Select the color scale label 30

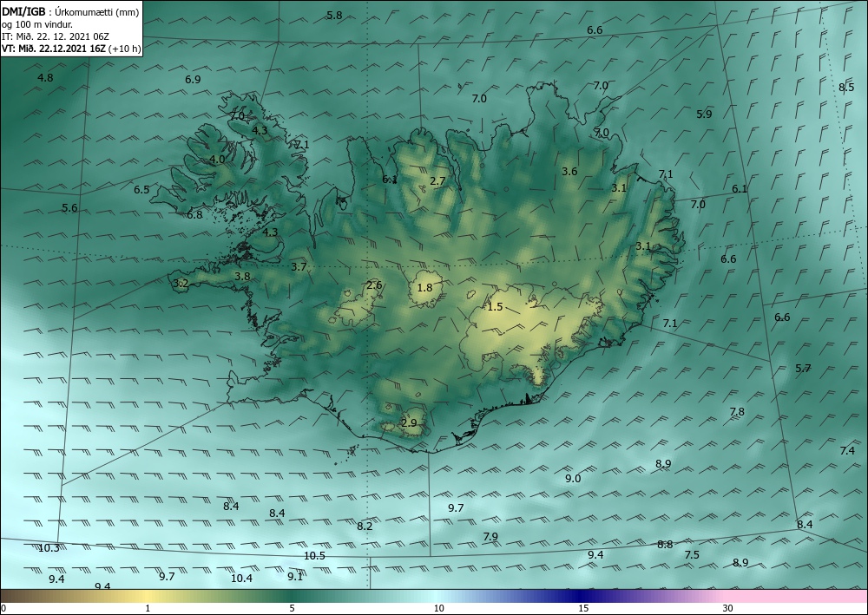(728, 609)
